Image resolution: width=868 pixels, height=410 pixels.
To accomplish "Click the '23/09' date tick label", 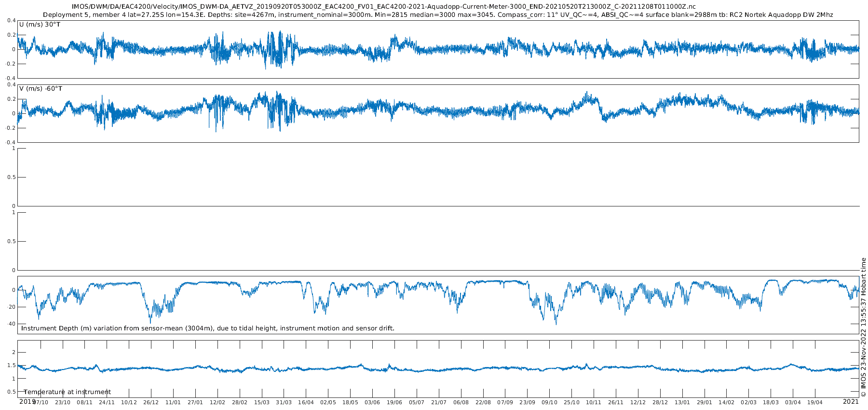I will (528, 402).
